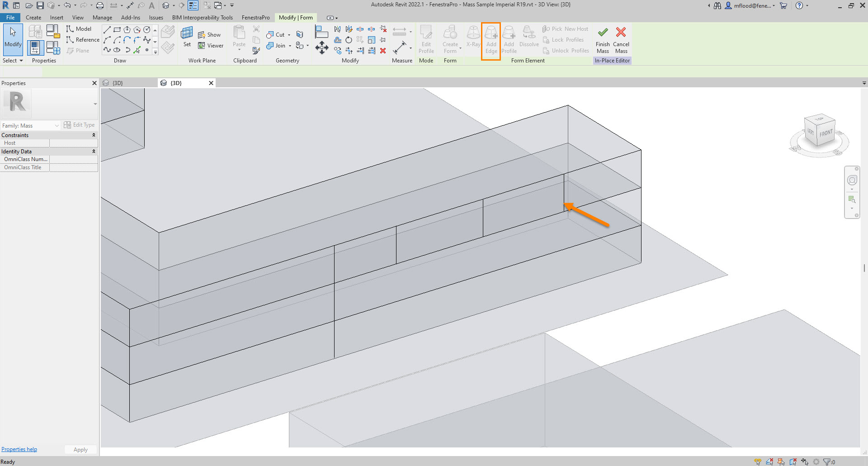This screenshot has height=466, width=868.
Task: Open the Edit Profile mode
Action: (x=426, y=40)
